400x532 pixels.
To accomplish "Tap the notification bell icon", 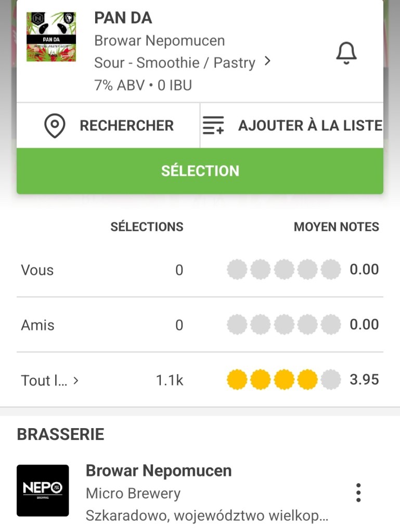I will point(346,53).
